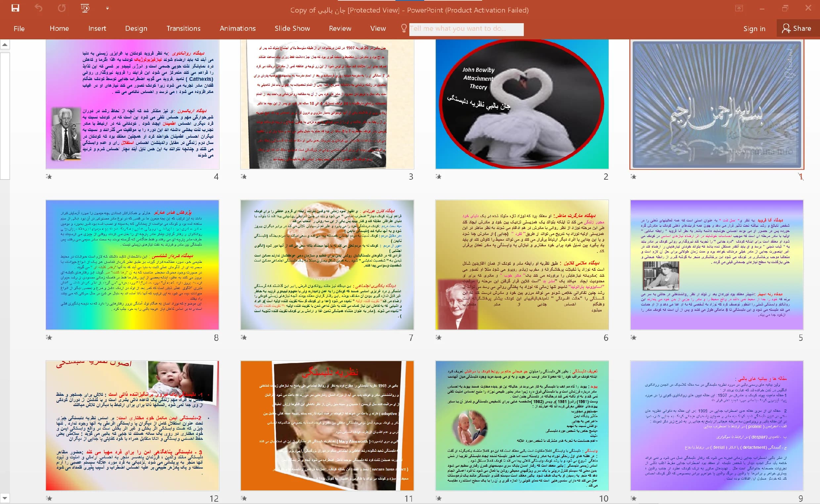Open Ribbon Display Options icon

click(x=739, y=8)
